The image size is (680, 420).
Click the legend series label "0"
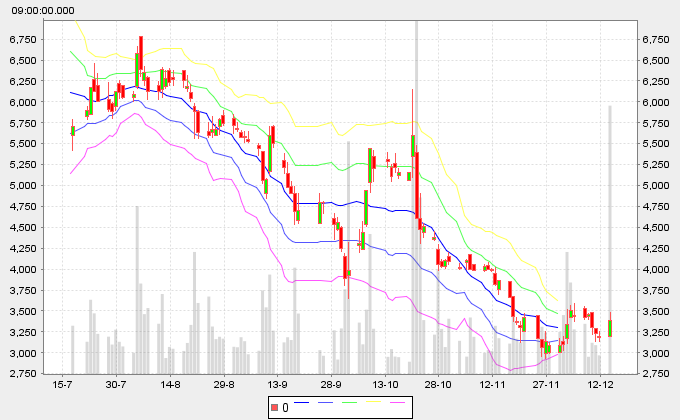[285, 408]
